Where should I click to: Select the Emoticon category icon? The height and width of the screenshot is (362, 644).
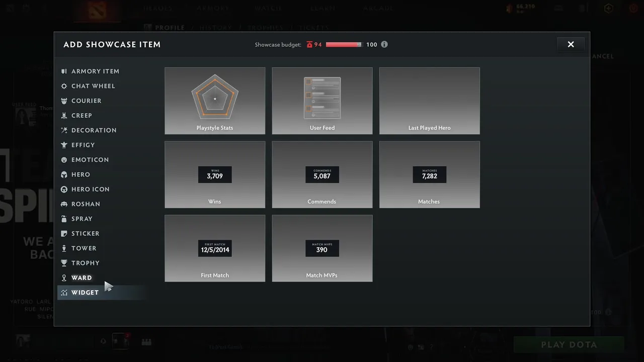point(64,160)
